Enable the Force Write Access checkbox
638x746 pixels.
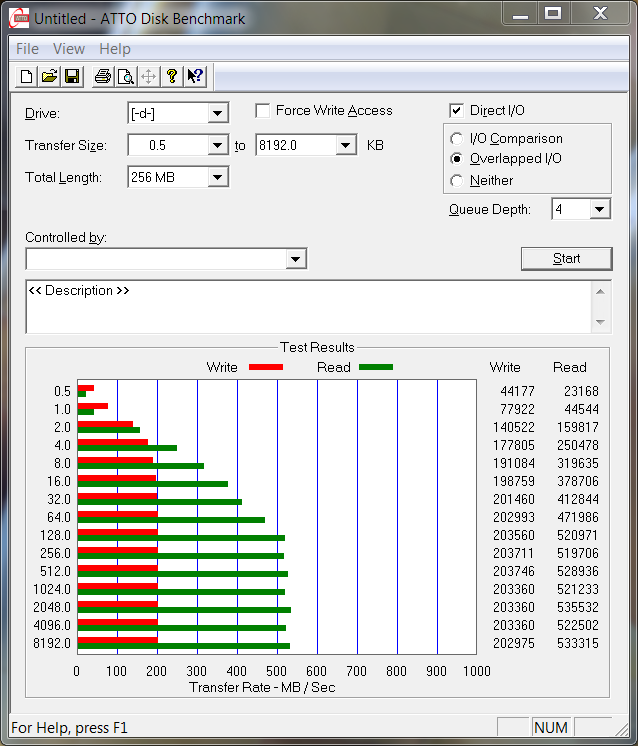click(263, 111)
